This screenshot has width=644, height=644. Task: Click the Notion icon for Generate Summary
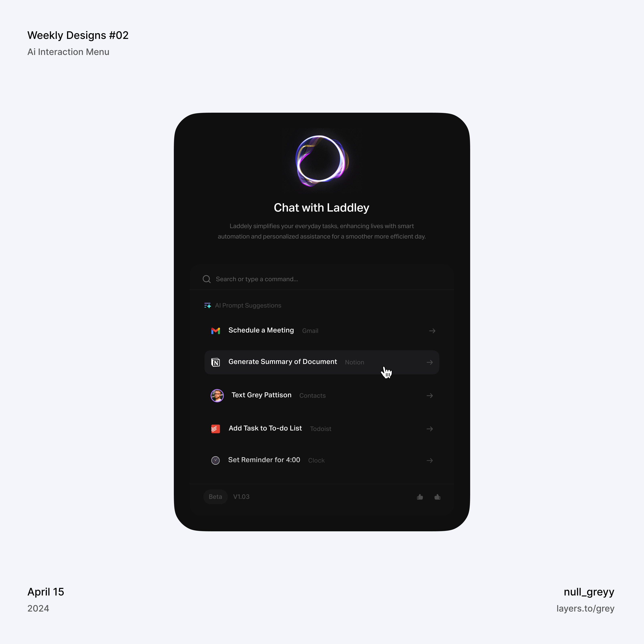point(216,361)
